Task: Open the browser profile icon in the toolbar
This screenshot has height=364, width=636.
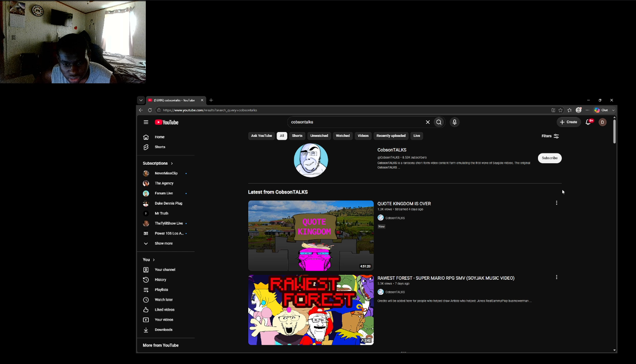Action: point(578,110)
